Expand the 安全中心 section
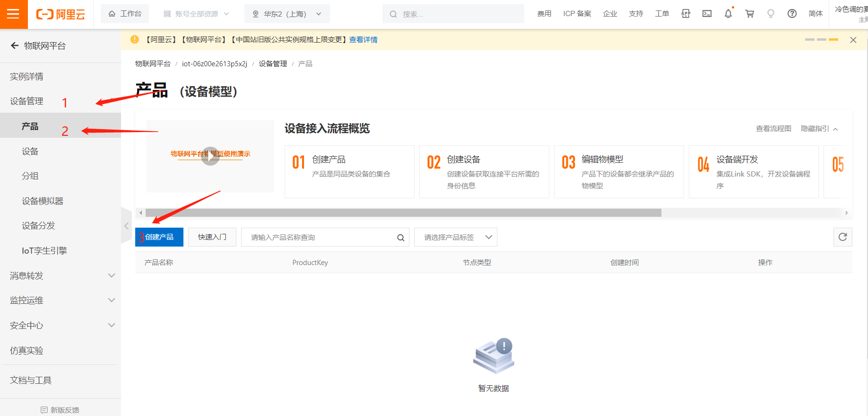This screenshot has height=416, width=868. [x=61, y=325]
